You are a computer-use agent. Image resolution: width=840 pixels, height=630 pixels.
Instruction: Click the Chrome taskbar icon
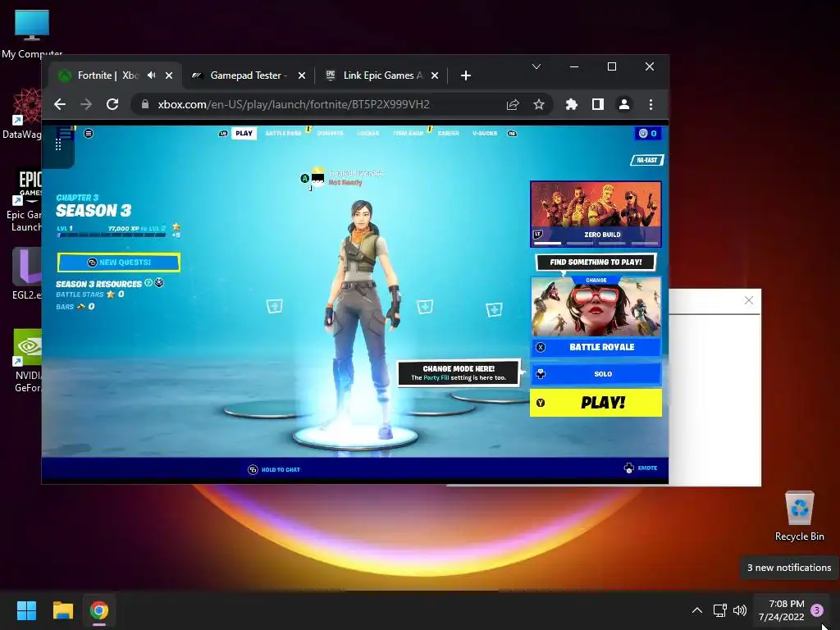point(99,610)
